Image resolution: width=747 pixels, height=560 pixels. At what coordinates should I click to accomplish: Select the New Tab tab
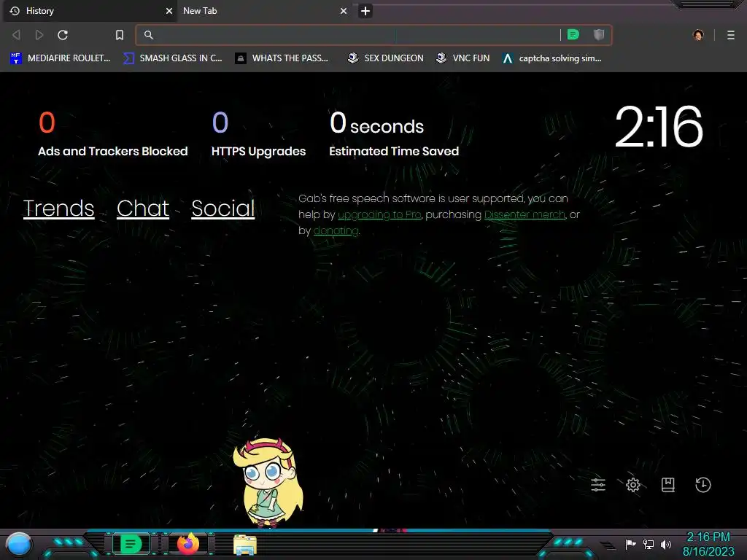264,11
